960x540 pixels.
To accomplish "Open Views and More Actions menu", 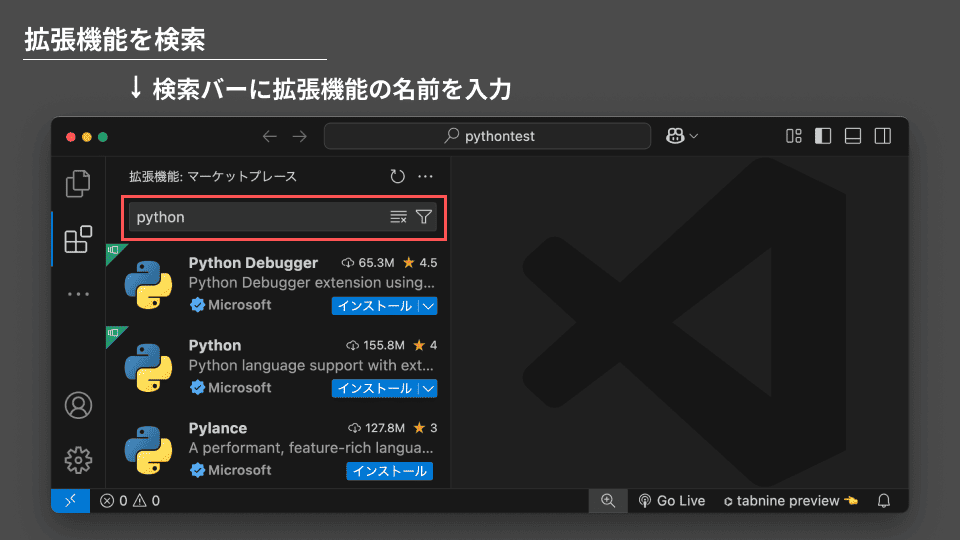I will point(425,176).
